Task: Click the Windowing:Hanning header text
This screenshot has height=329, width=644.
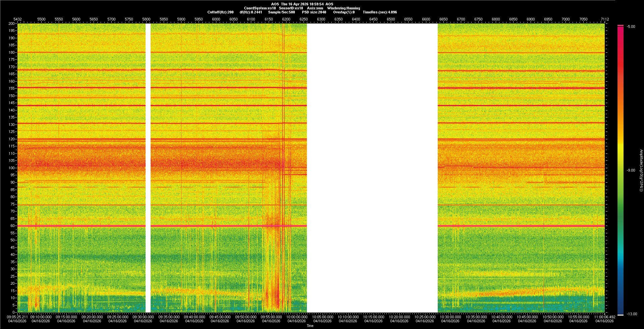Action: [x=343, y=8]
